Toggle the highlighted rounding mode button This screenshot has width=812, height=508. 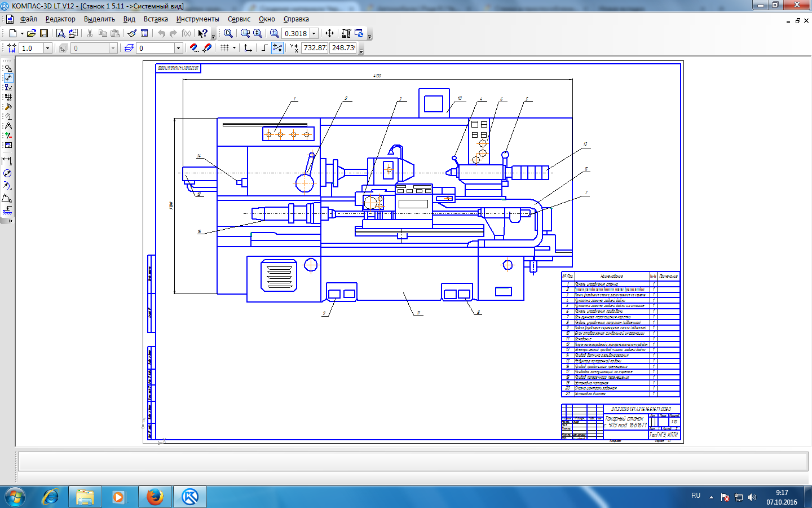pos(277,48)
